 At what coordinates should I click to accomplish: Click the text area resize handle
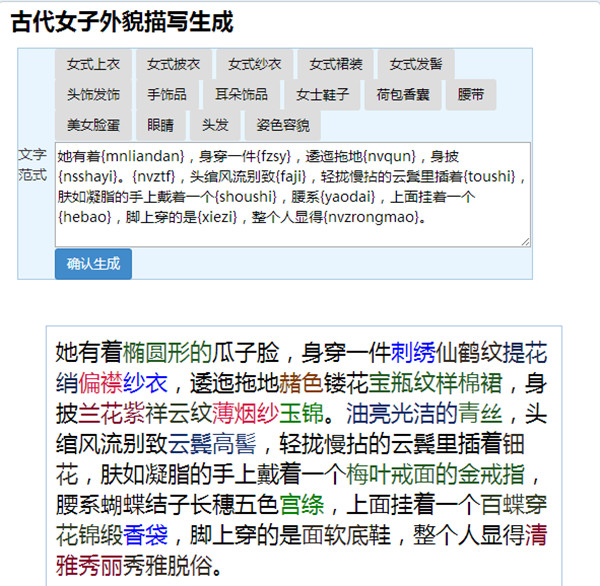[x=525, y=241]
